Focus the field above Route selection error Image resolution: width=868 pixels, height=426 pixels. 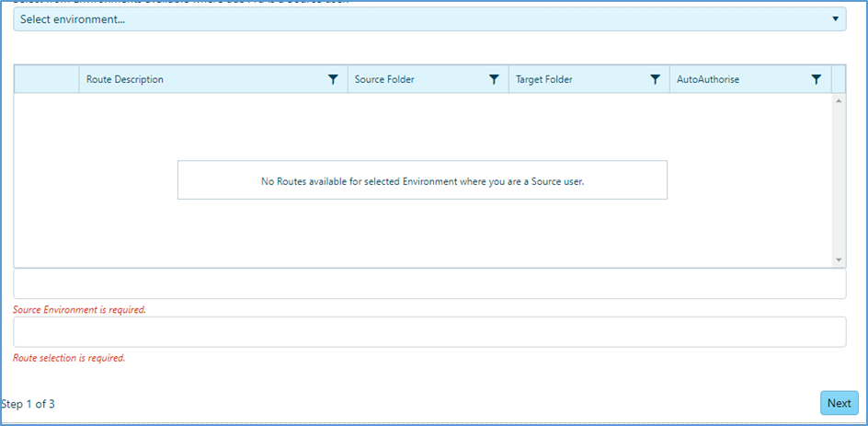(429, 332)
